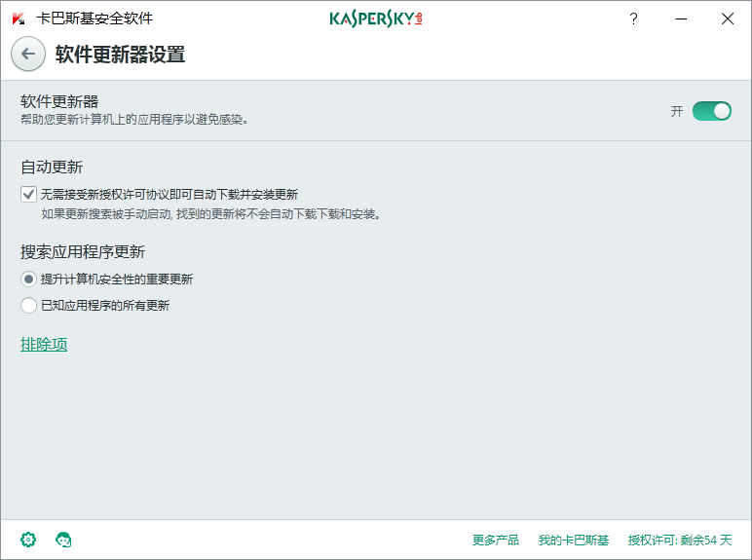Click the 软件更新器设置 page title
Viewport: 752px width, 560px height.
pyautogui.click(x=120, y=55)
